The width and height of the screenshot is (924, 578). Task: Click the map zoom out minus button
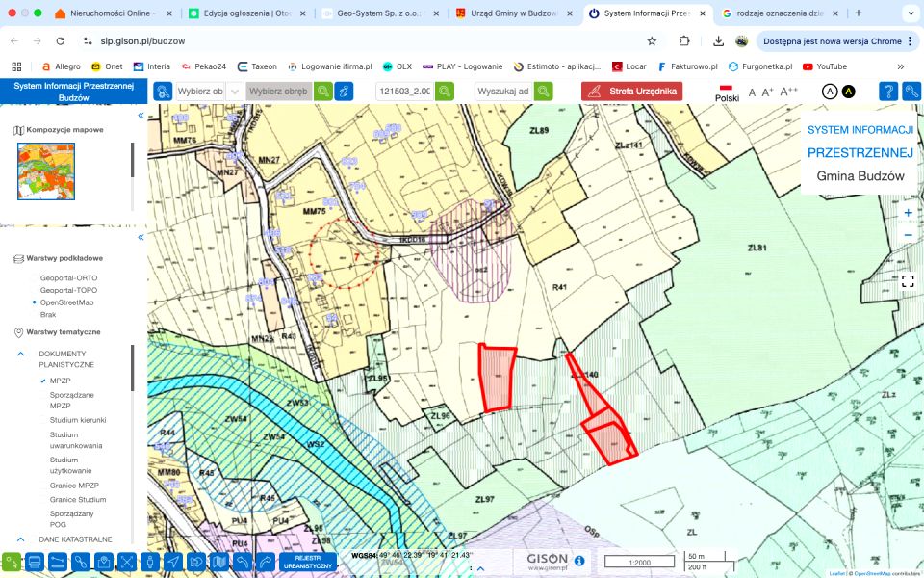pos(908,235)
